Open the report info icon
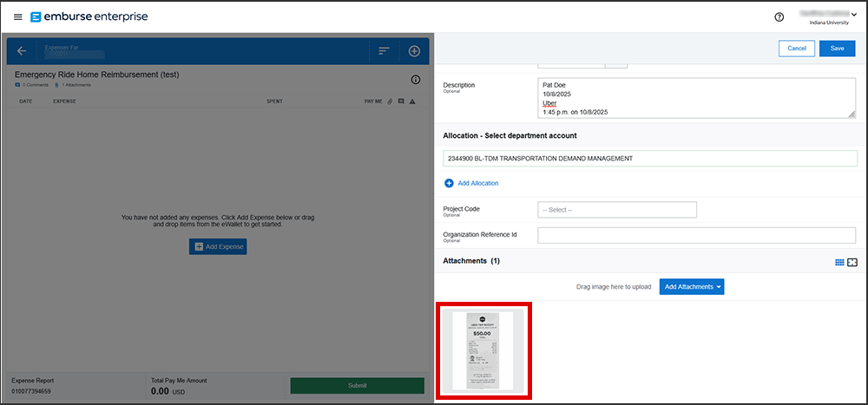This screenshot has width=868, height=405. click(x=416, y=80)
